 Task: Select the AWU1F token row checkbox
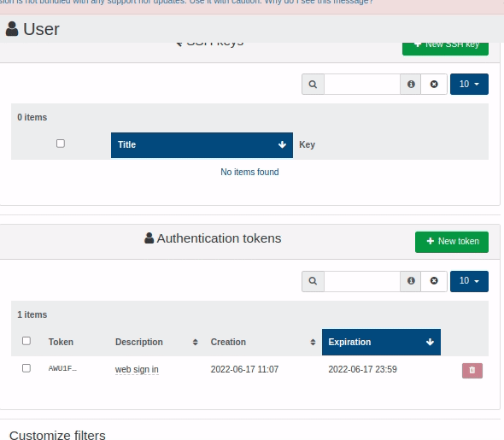tap(26, 368)
